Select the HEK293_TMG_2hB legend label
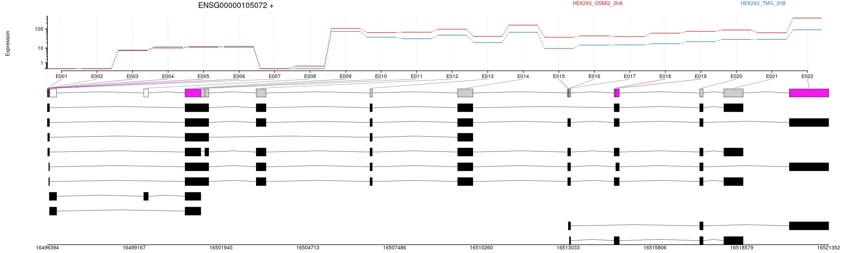 point(763,3)
